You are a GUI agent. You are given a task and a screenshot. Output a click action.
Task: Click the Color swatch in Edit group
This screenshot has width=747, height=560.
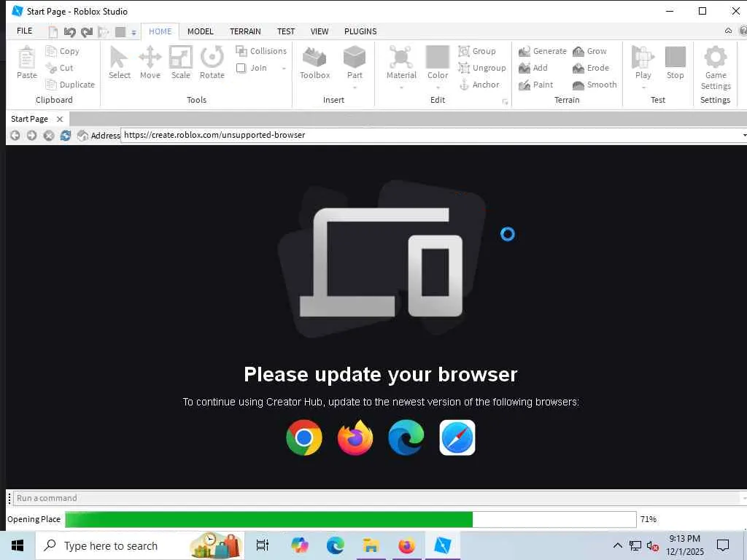pos(438,57)
